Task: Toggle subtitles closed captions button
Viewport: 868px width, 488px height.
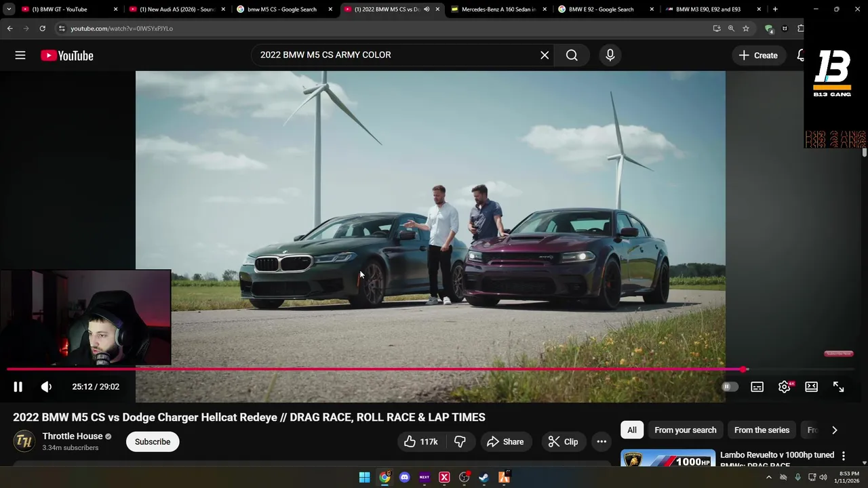Action: pos(757,386)
